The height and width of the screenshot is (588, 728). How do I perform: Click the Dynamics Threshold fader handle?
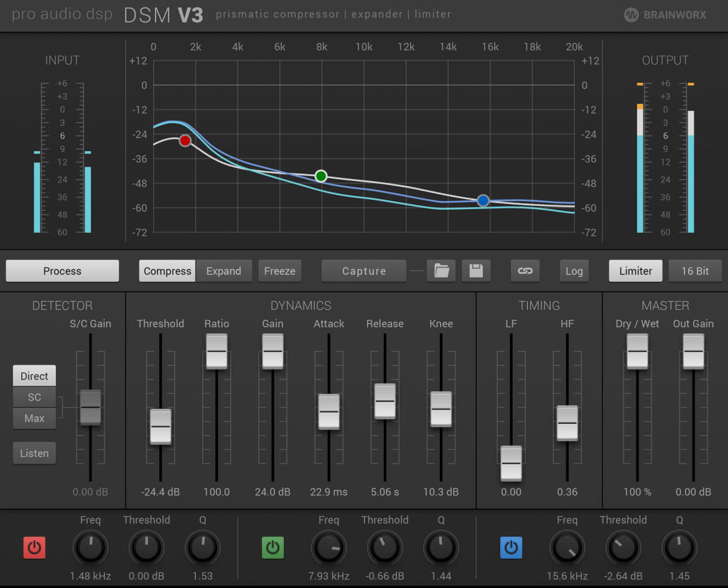click(161, 426)
